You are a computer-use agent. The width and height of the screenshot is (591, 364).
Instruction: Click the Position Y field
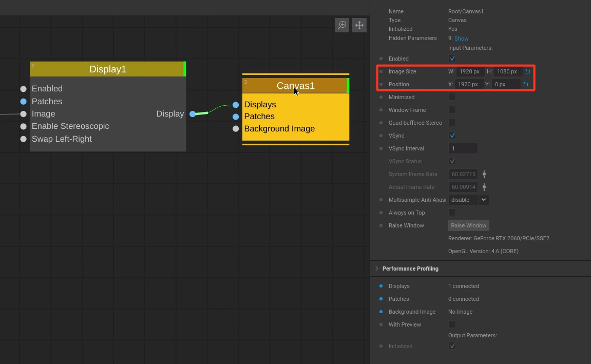tap(506, 84)
